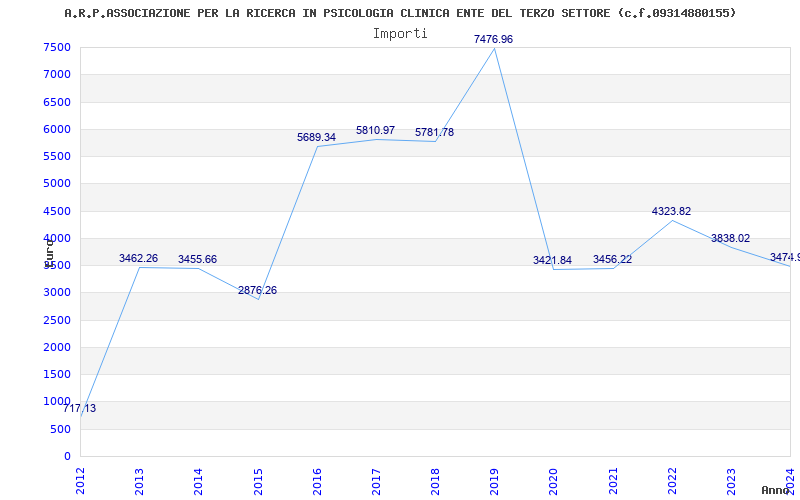
Task: Click the 717.13 data label
Action: point(80,408)
